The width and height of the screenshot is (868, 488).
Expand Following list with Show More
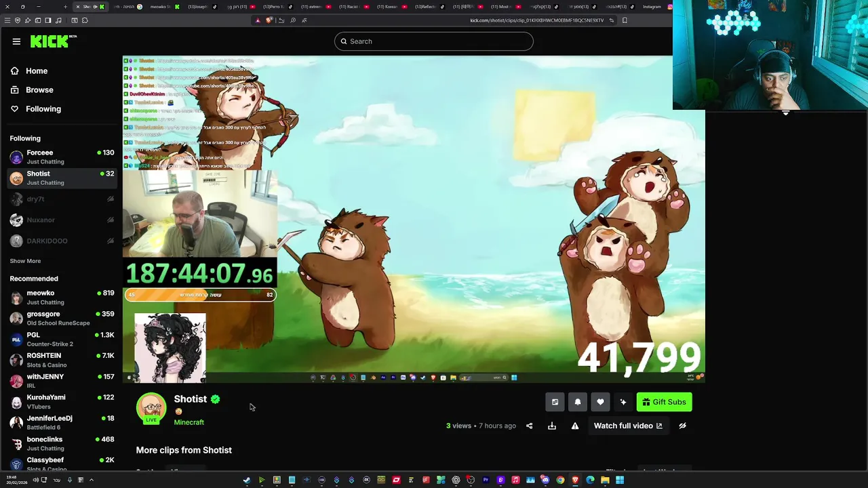pyautogui.click(x=25, y=261)
